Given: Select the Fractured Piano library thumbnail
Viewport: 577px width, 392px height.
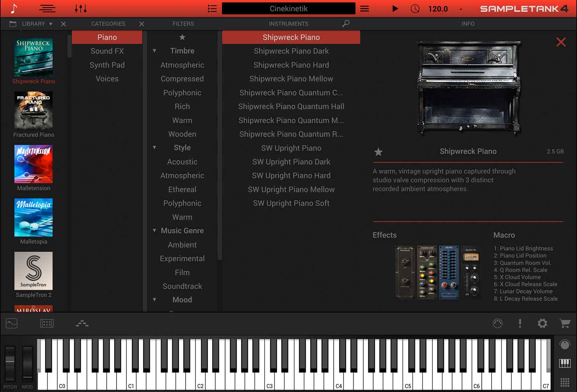Looking at the screenshot, I should (x=34, y=111).
